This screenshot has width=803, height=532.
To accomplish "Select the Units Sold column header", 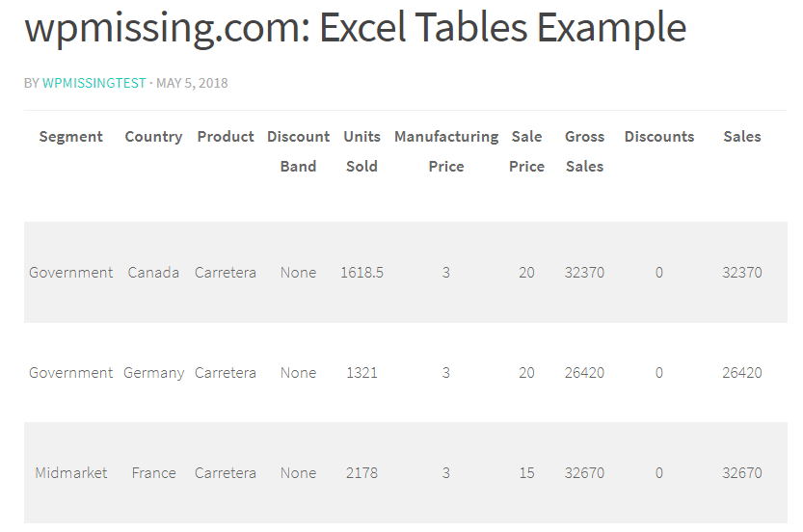I will pos(361,151).
